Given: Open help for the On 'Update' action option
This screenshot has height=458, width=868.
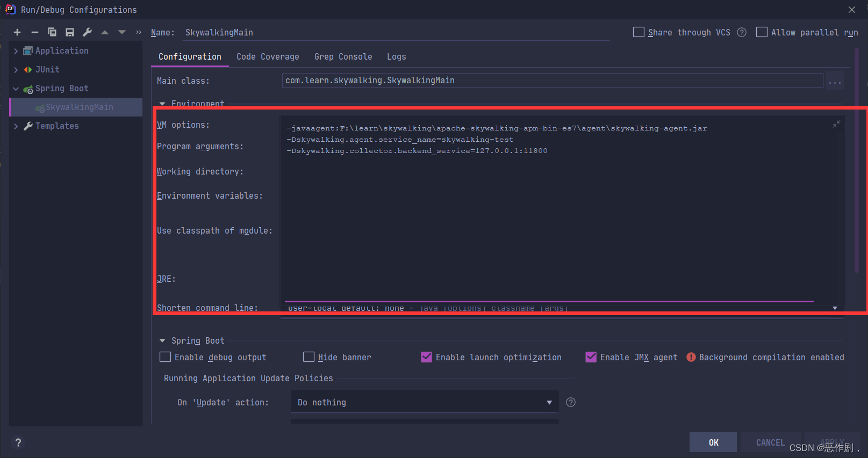Looking at the screenshot, I should (571, 402).
